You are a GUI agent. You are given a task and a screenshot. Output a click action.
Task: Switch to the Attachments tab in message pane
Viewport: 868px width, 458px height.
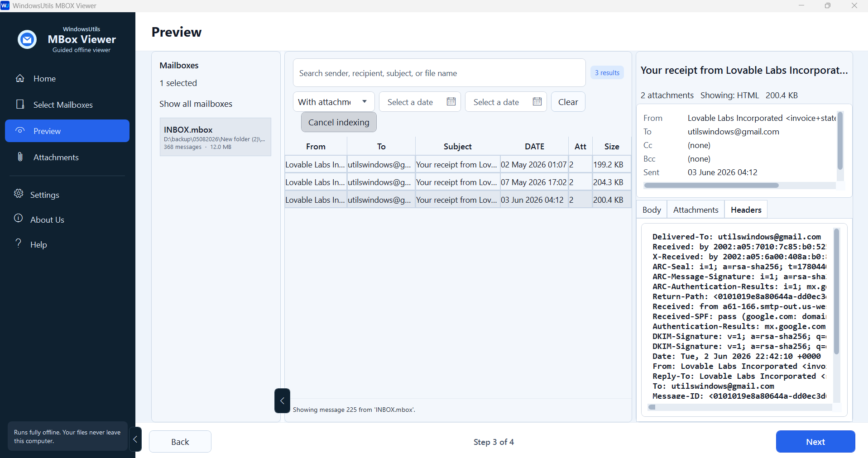click(x=695, y=210)
